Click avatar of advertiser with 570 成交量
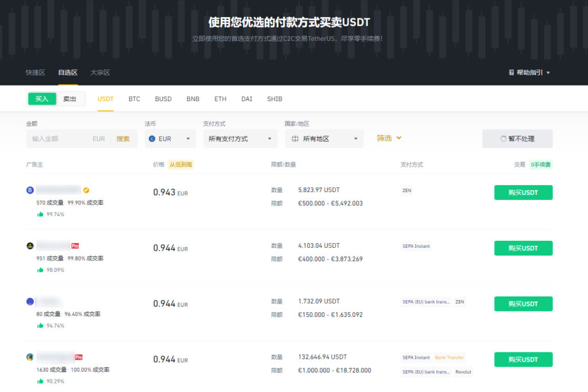588x392 pixels. click(30, 190)
